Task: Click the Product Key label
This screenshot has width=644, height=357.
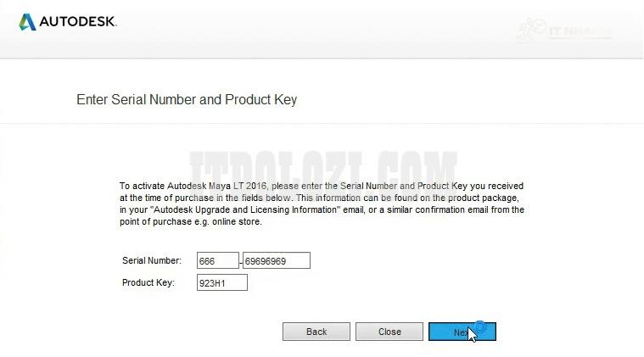Action: pyautogui.click(x=148, y=282)
